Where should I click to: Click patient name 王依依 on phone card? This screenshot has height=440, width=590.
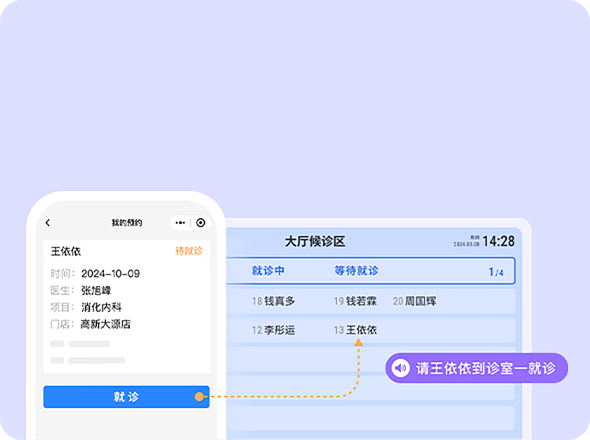[66, 251]
